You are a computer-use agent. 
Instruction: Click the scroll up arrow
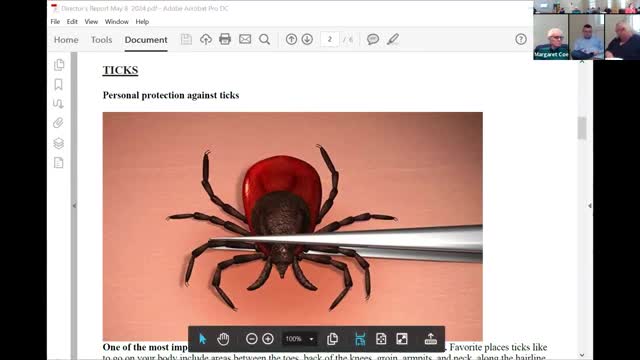[582, 62]
